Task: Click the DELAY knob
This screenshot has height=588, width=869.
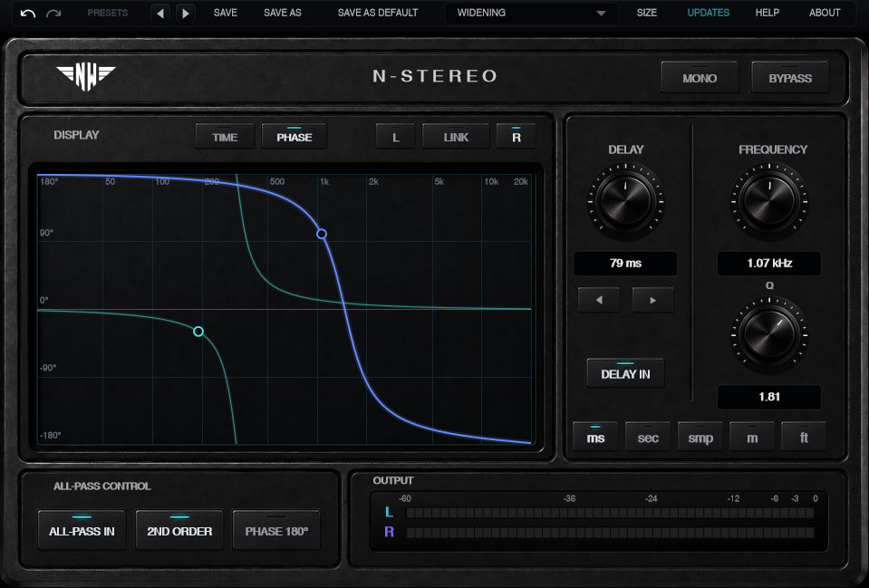Action: tap(626, 200)
